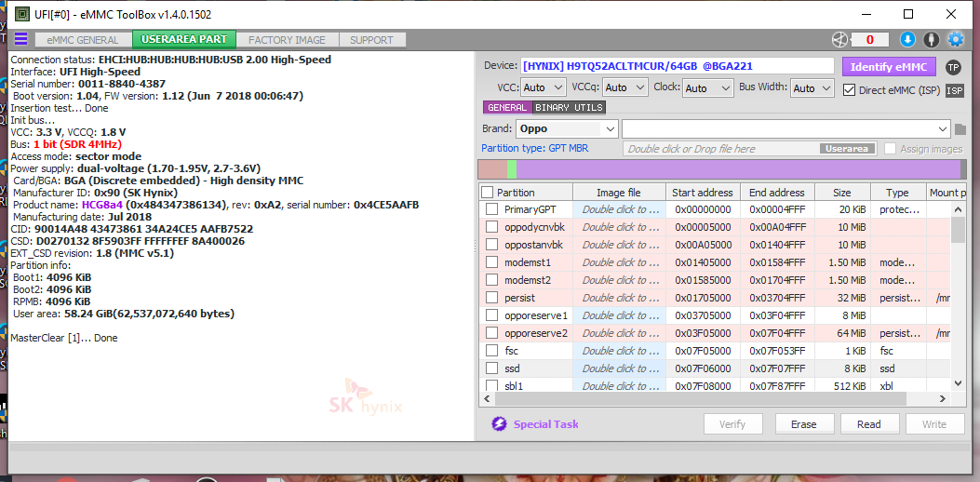The width and height of the screenshot is (980, 482).
Task: Check the sbl1 partition checkbox
Action: point(492,385)
